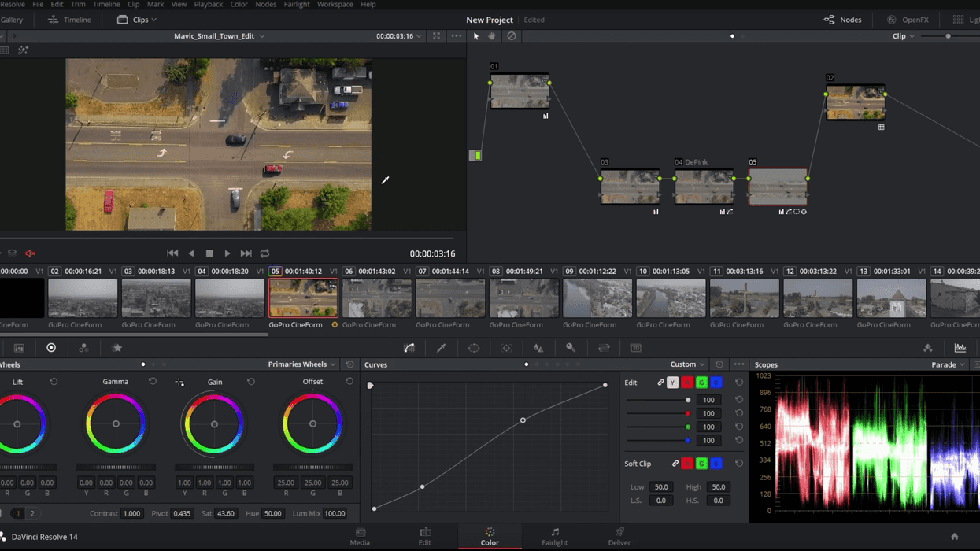Open the Curves palette icon
Image resolution: width=980 pixels, height=551 pixels.
pyautogui.click(x=409, y=348)
